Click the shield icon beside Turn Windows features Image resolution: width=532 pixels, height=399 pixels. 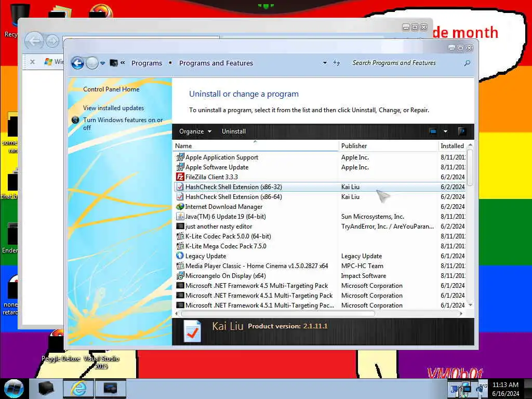tap(75, 120)
